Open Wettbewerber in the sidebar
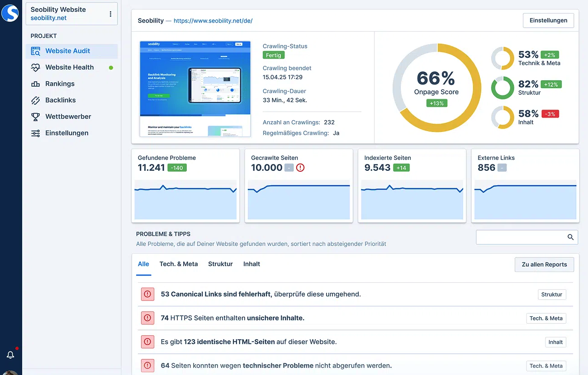 (x=71, y=117)
